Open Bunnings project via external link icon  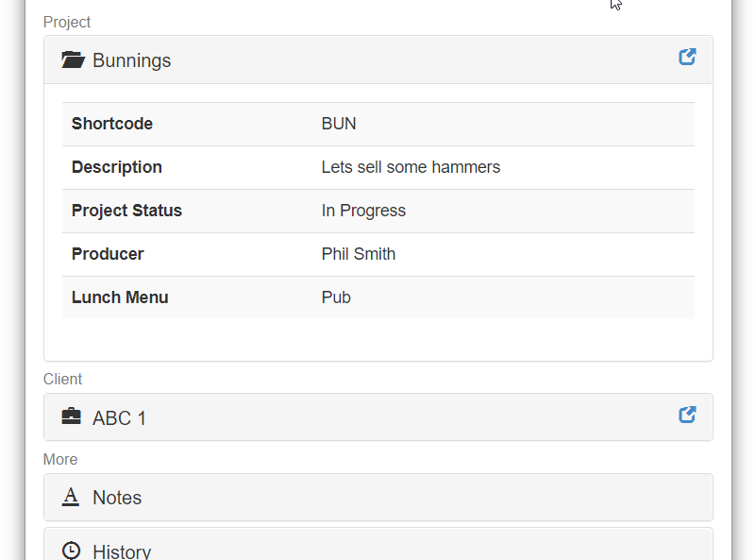[x=687, y=57]
